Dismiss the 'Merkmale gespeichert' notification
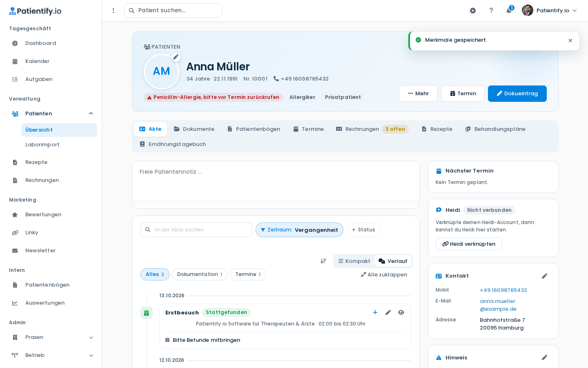Image resolution: width=588 pixels, height=368 pixels. pos(570,40)
